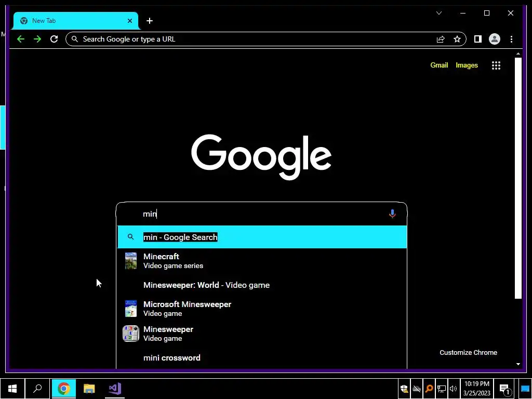
Task: Go back with the green back arrow
Action: pos(21,39)
